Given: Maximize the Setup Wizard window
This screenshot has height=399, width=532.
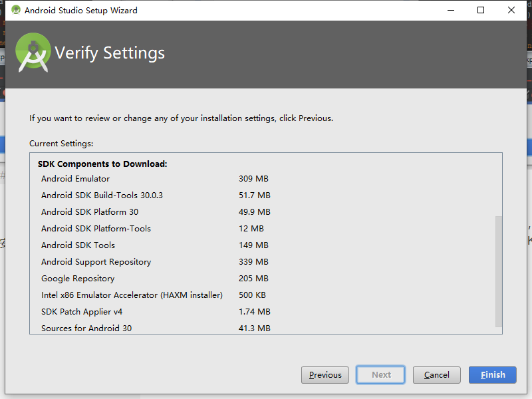Looking at the screenshot, I should [x=481, y=10].
